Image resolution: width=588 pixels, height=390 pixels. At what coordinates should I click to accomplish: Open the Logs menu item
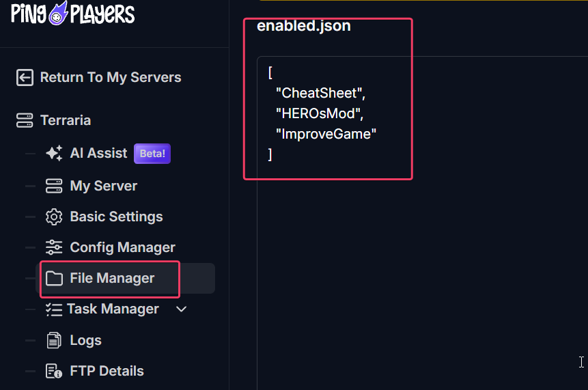(85, 341)
